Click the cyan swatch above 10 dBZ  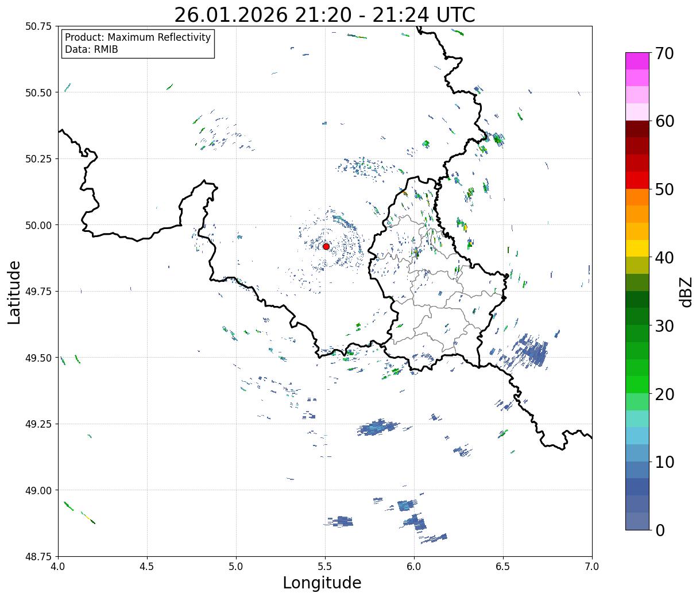pyautogui.click(x=637, y=436)
